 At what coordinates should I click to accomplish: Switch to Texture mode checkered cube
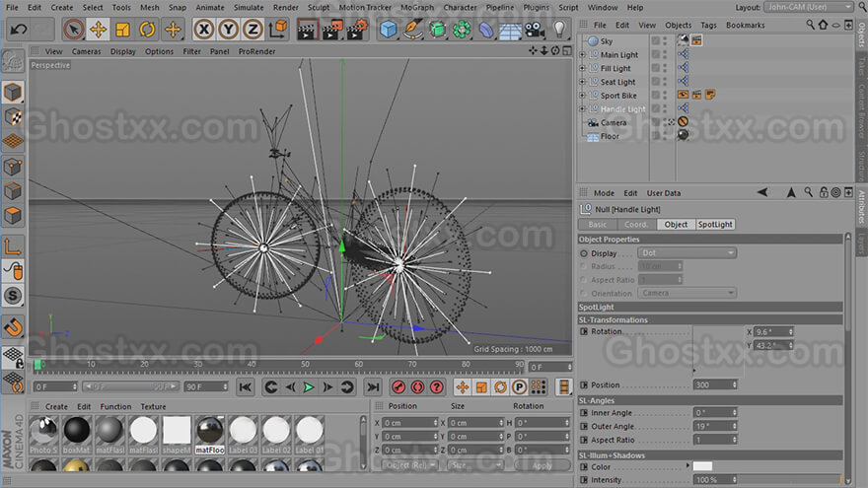click(12, 116)
